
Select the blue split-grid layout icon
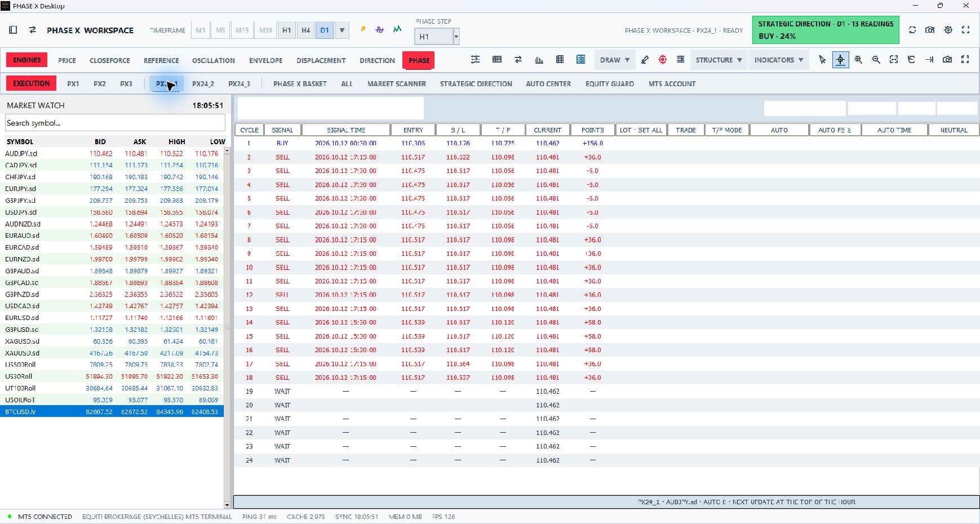tap(580, 60)
